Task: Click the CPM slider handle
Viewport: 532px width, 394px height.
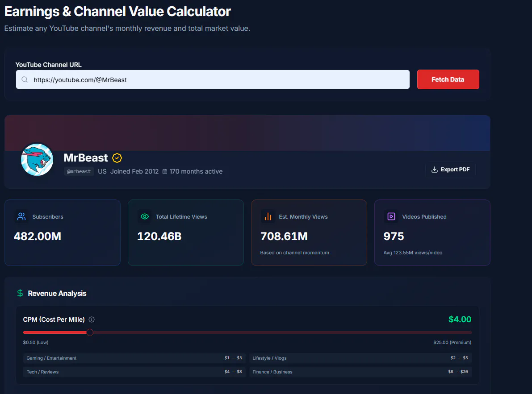Action: (x=90, y=332)
